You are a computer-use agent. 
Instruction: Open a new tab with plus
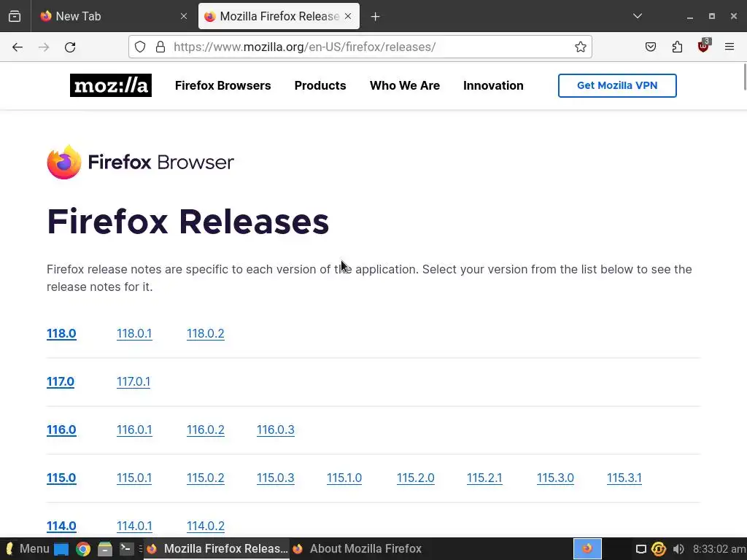(376, 17)
